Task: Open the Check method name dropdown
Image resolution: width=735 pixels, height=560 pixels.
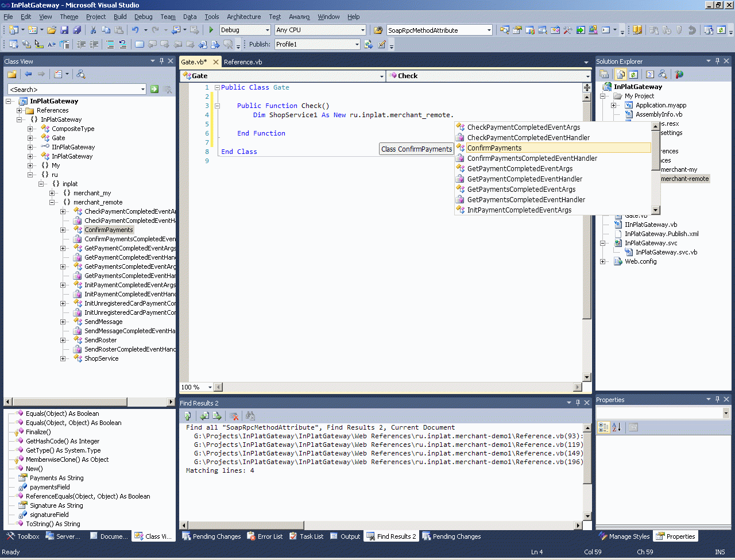Action: [587, 76]
